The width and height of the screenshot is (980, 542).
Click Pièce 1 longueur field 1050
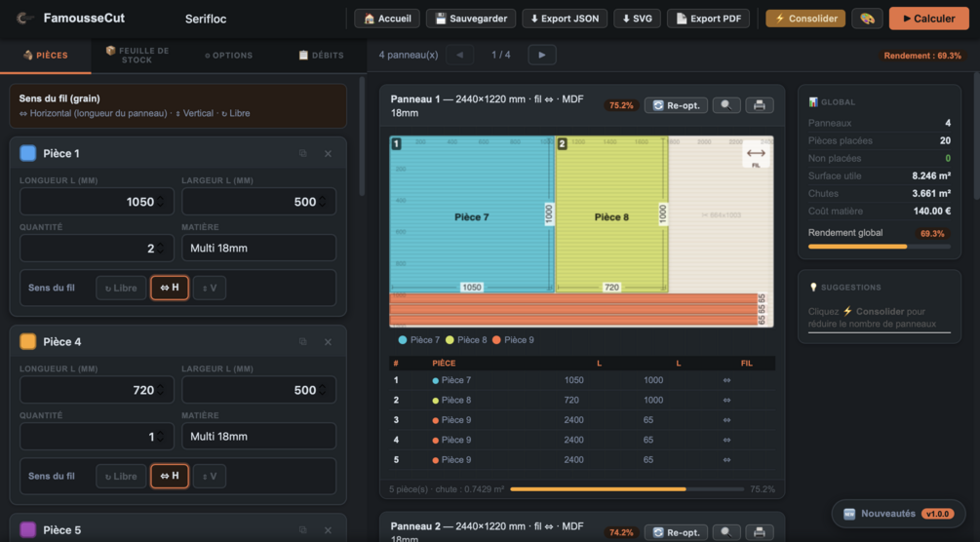click(97, 201)
